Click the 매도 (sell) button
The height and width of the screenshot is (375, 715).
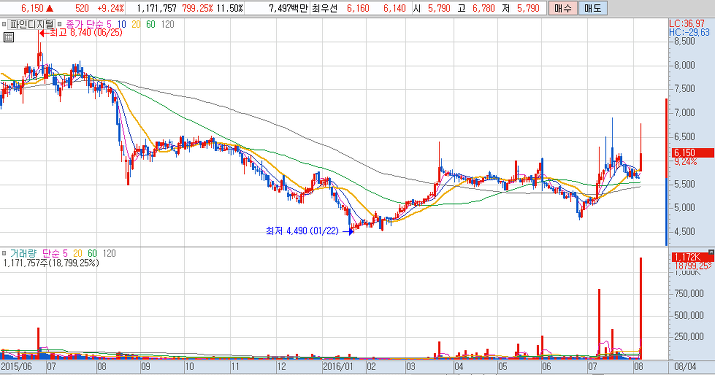coord(592,8)
